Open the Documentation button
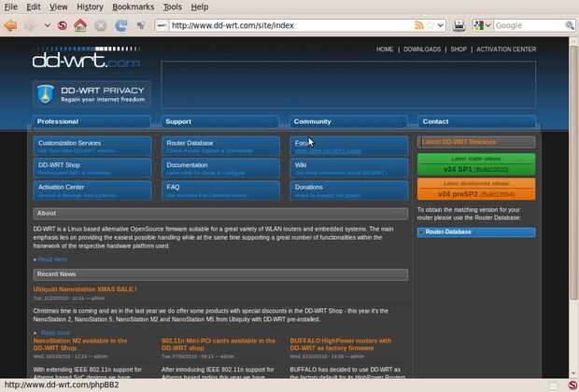Viewport: 579px width, 392px height. 220,168
